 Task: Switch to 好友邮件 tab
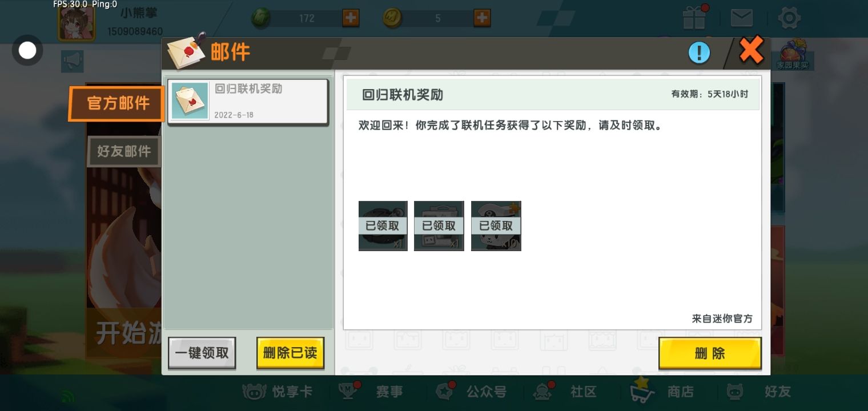coord(124,151)
